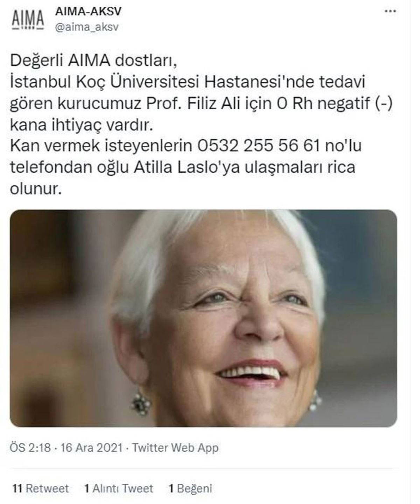Open the Twitter Web App source link
This screenshot has width=420, height=504.
pyautogui.click(x=175, y=448)
